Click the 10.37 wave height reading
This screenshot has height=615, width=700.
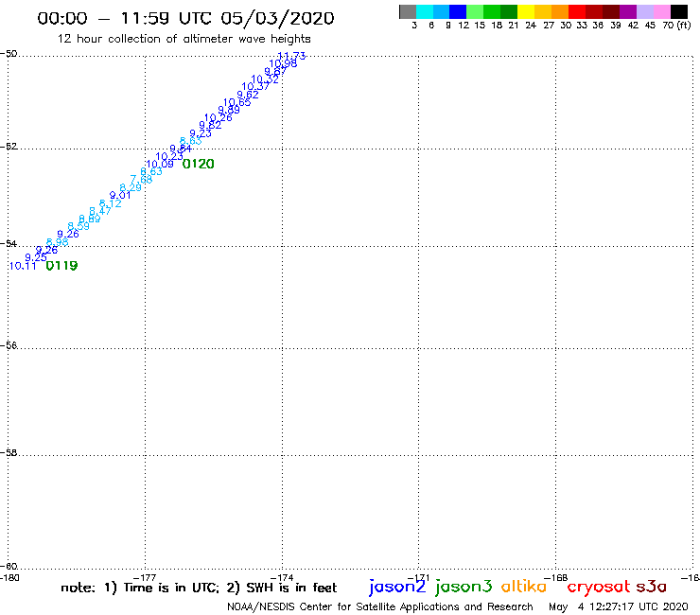click(255, 87)
